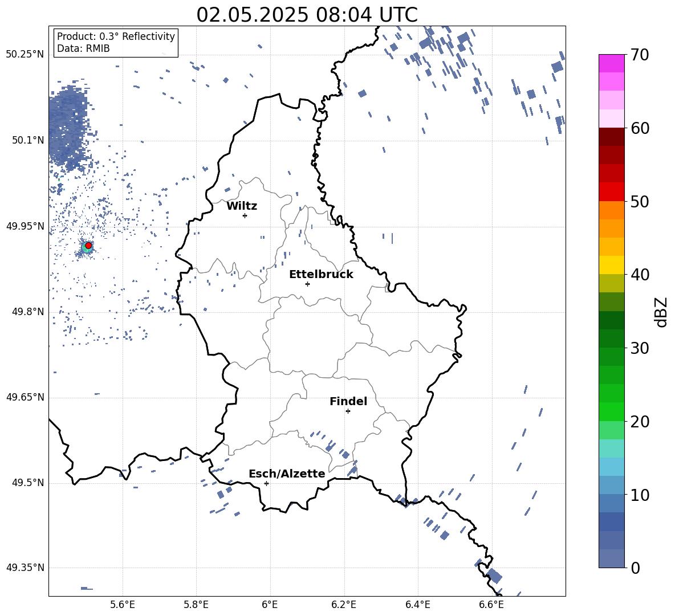Viewport: 675px width, 616px height.
Task: Click the 'Data: RMIB' text
Action: pyautogui.click(x=83, y=48)
